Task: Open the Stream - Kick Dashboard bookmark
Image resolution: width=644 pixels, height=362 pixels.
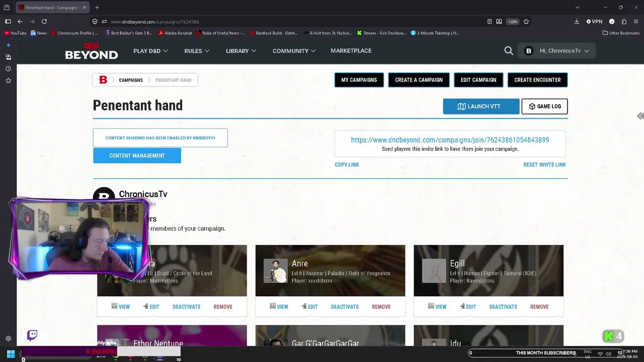Action: (x=381, y=33)
